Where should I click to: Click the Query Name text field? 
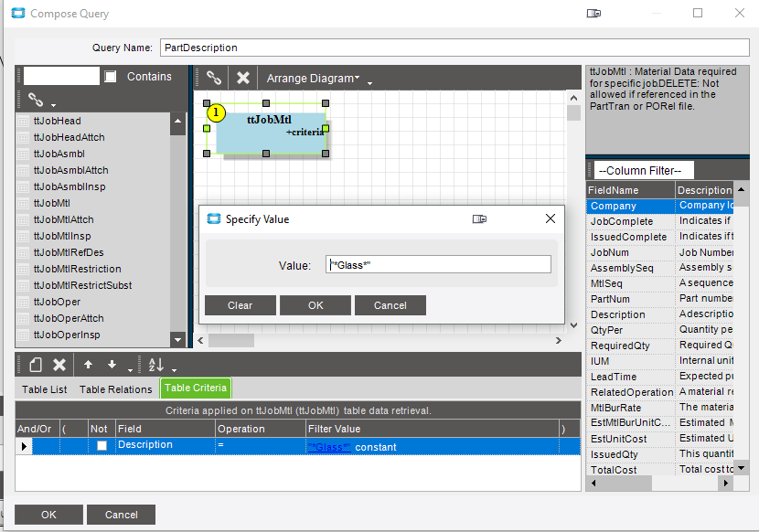pyautogui.click(x=454, y=48)
